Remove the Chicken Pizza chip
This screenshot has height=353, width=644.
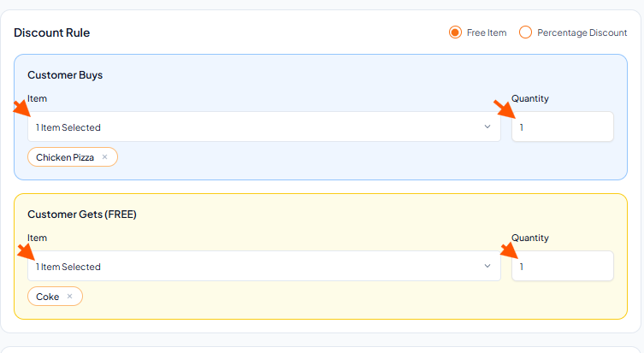(x=104, y=156)
